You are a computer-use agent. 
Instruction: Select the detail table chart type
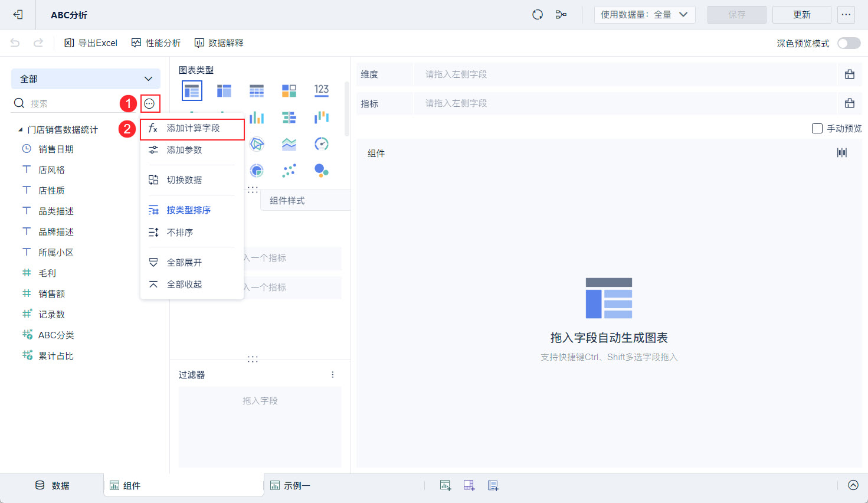(257, 90)
